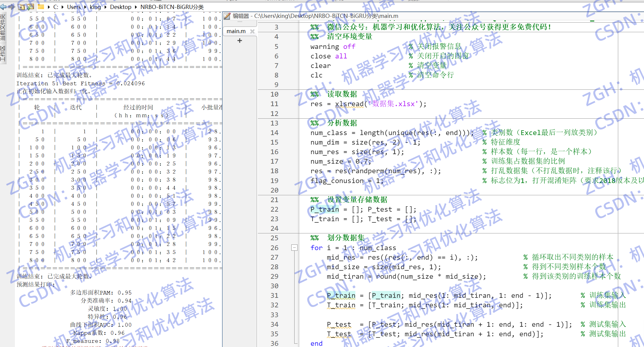The height and width of the screenshot is (347, 644).
Task: Open the Workspace vertical side tab
Action: pos(3,54)
